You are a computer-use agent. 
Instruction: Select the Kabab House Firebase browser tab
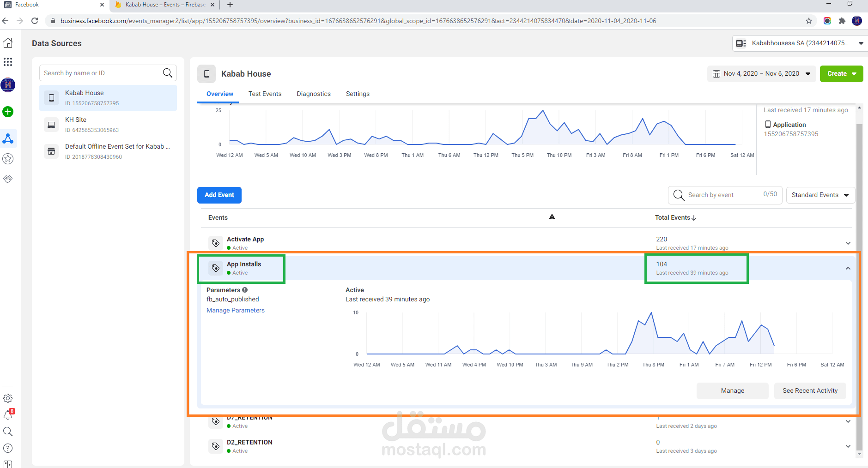(164, 5)
